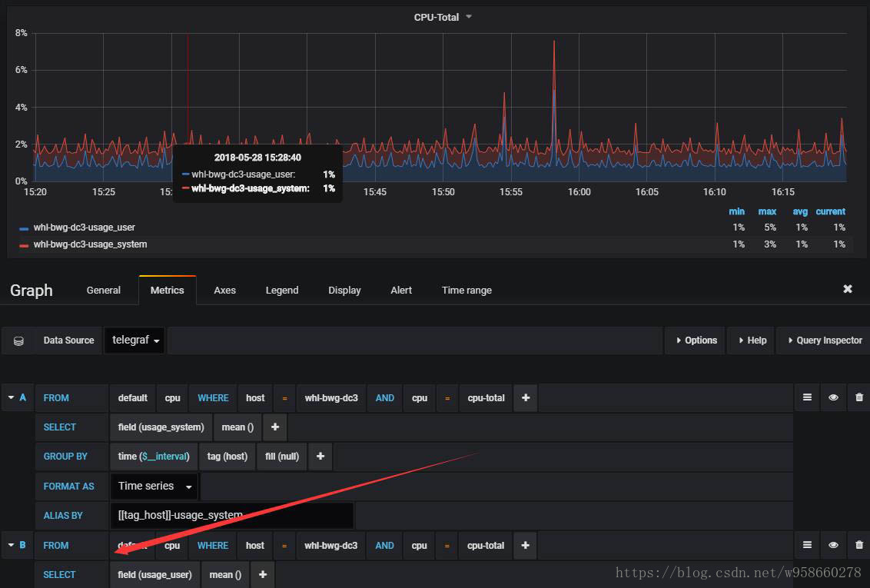Image resolution: width=870 pixels, height=588 pixels.
Task: Open the Time range tab
Action: (467, 290)
